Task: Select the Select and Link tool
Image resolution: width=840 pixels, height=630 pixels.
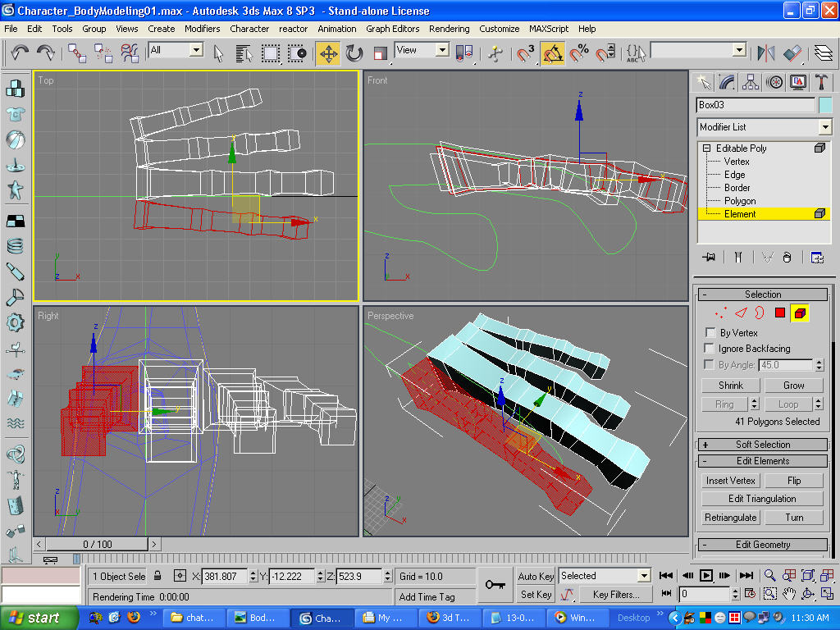Action: 76,53
